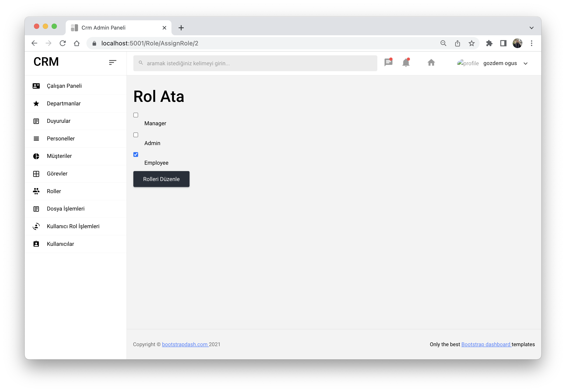The width and height of the screenshot is (566, 392).
Task: Select the Departmanlar star icon
Action: [36, 103]
